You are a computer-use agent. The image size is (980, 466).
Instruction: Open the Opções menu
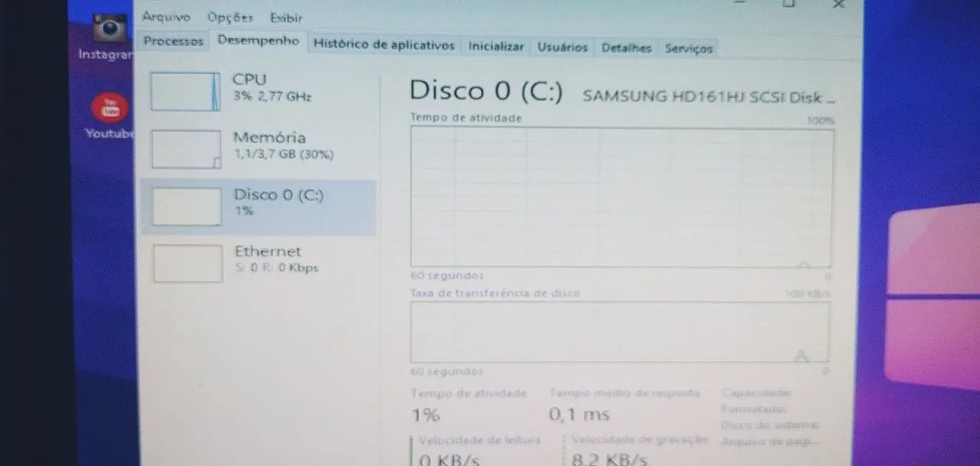[230, 17]
